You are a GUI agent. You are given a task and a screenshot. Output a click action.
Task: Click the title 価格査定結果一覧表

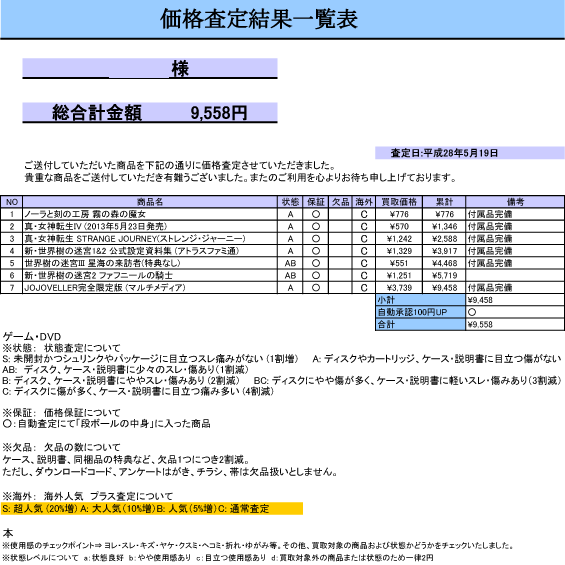pos(259,19)
